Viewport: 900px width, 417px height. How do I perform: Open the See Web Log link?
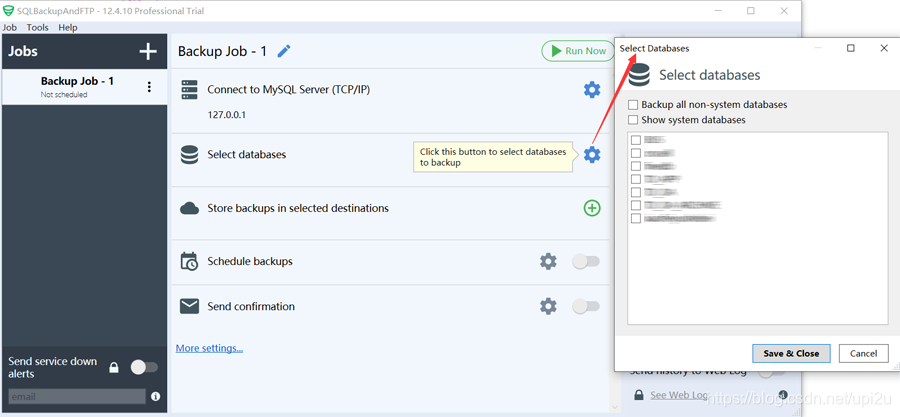pos(679,395)
